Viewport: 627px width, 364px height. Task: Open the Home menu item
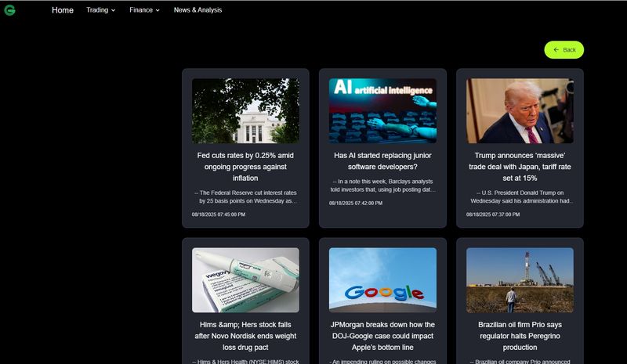click(63, 10)
